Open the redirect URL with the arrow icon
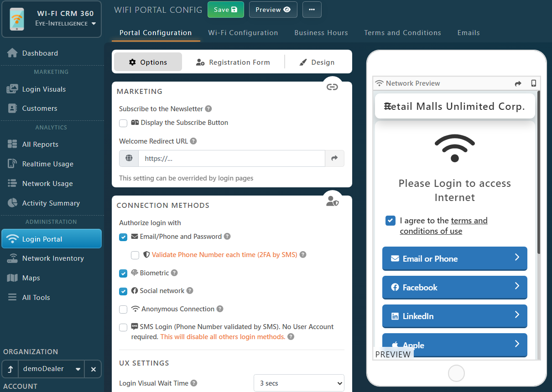This screenshot has width=552, height=392. tap(334, 158)
